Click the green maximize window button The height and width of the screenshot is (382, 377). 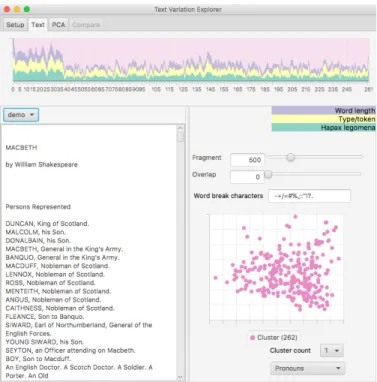click(x=27, y=9)
